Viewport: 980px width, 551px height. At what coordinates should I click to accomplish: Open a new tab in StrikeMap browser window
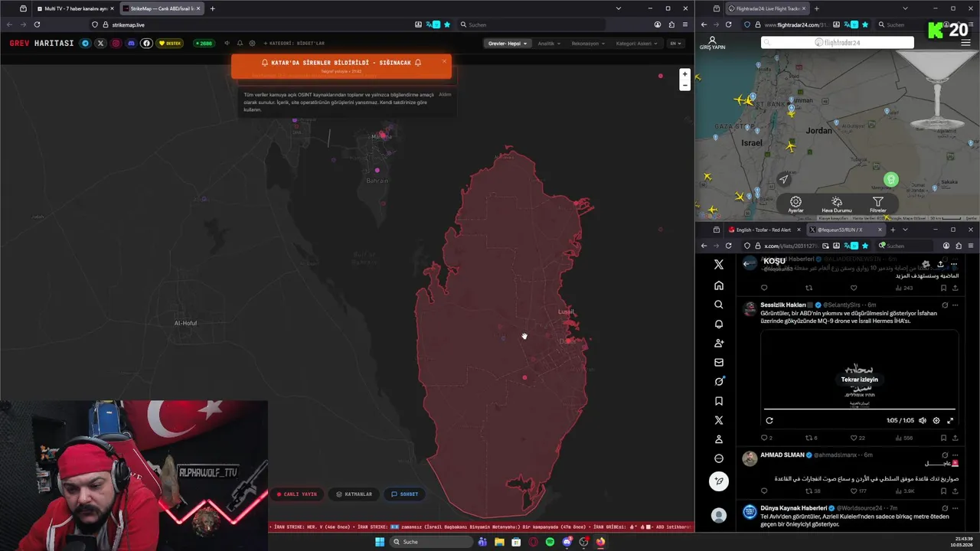(x=212, y=8)
